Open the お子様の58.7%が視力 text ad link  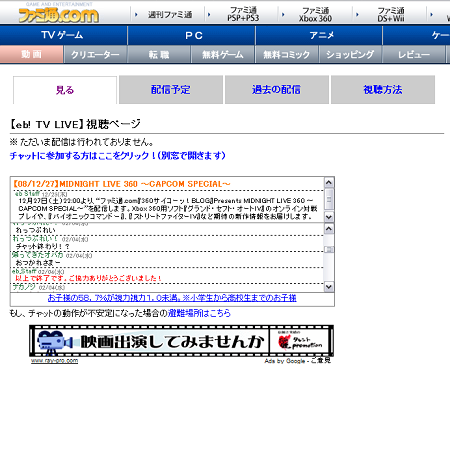pyautogui.click(x=172, y=298)
